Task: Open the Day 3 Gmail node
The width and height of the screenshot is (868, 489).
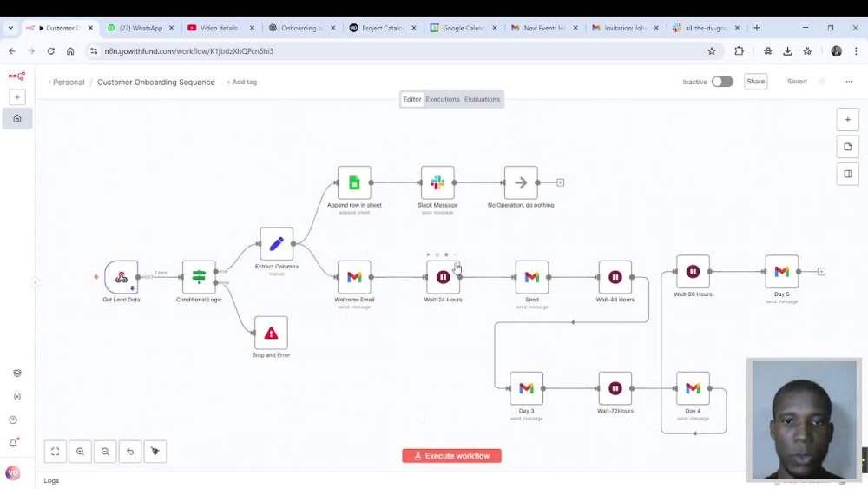Action: pos(526,388)
